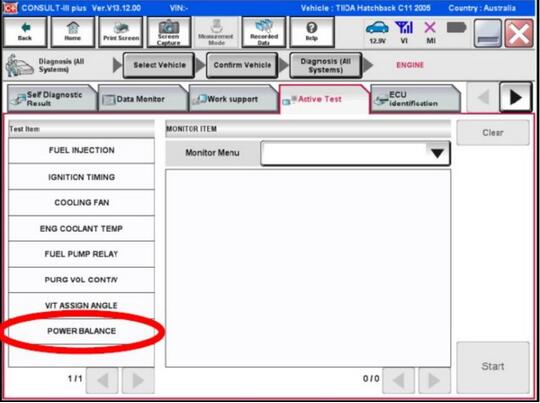Click the Start button
This screenshot has width=540, height=403.
point(493,367)
